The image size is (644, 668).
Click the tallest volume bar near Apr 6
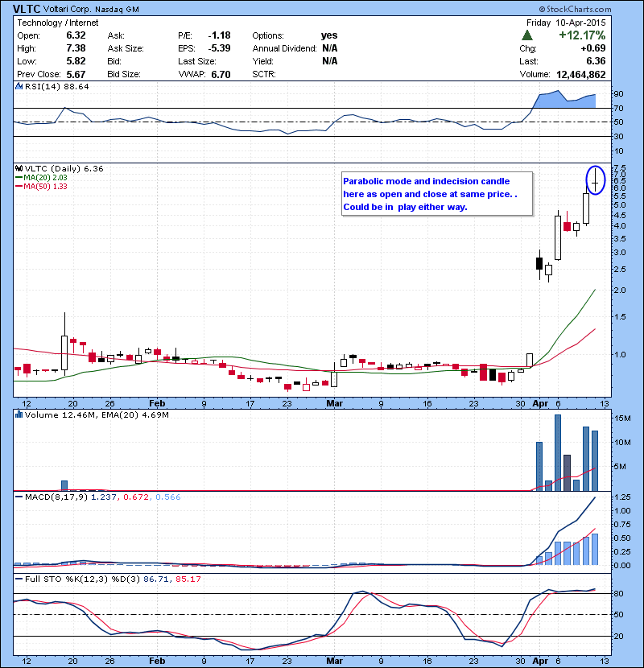click(558, 452)
